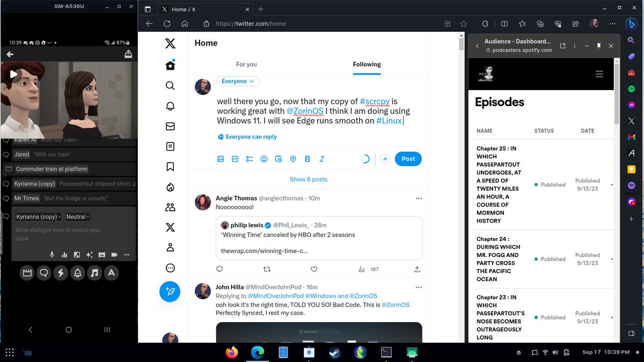Click the tweet character count progress circle
This screenshot has height=362, width=644.
[367, 159]
